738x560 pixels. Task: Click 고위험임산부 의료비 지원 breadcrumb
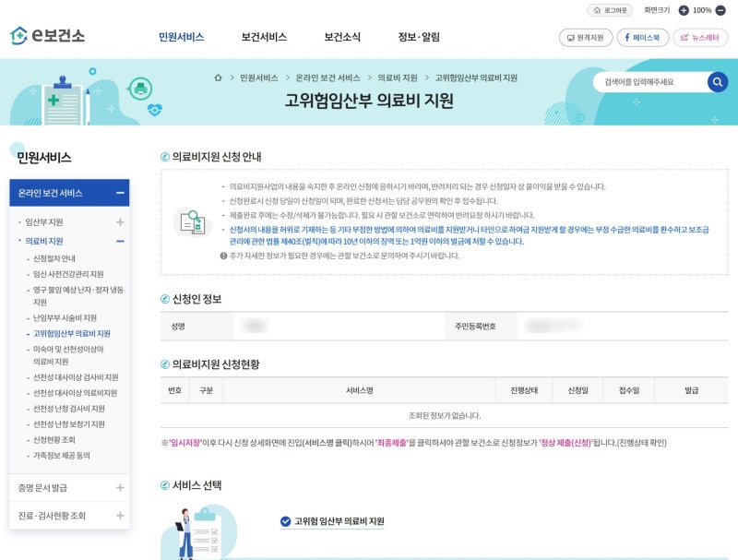pos(476,77)
